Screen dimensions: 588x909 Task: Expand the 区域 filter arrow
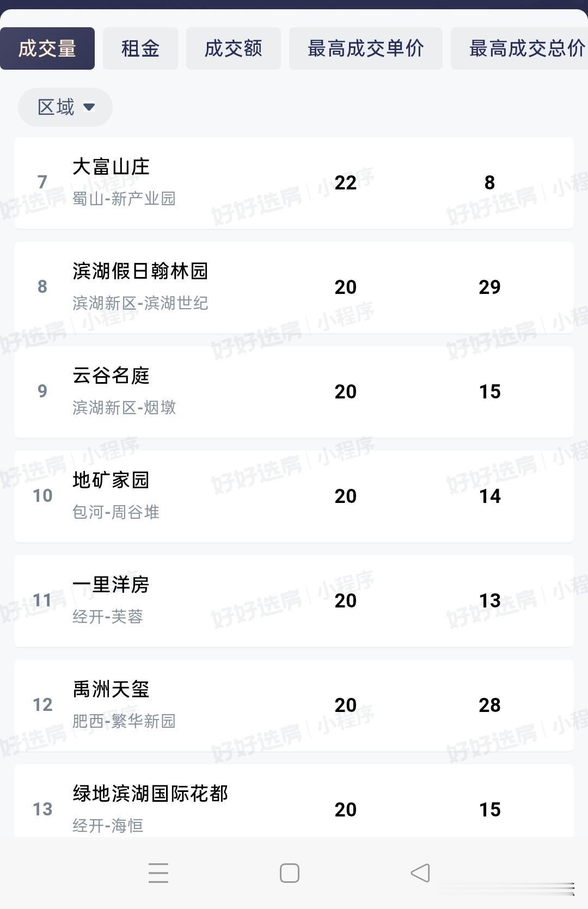tap(89, 107)
